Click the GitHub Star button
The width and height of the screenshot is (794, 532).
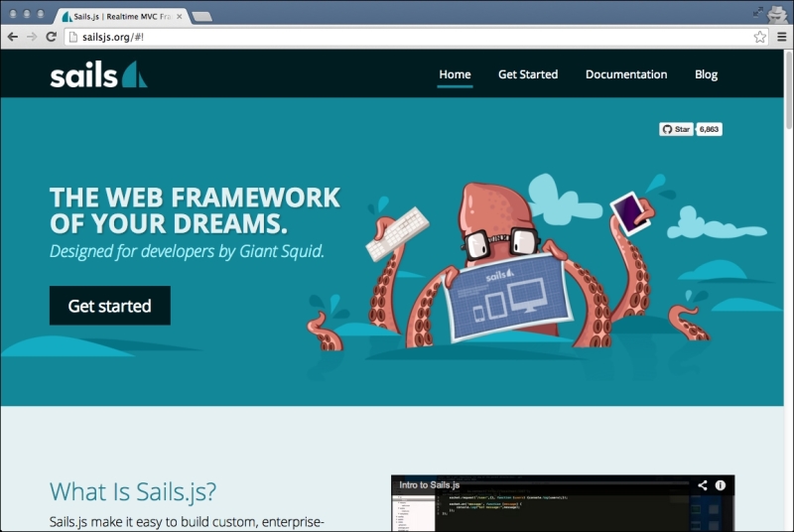click(676, 129)
